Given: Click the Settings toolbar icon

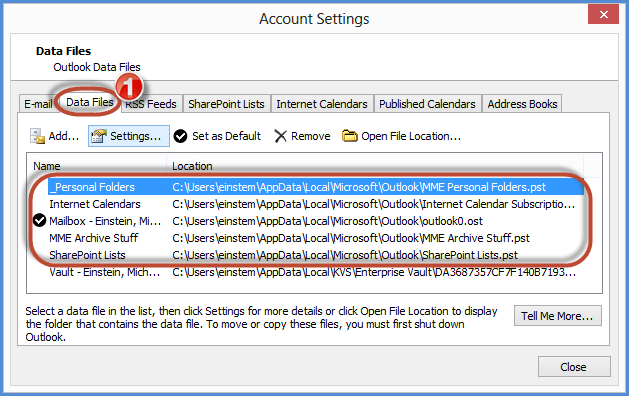Looking at the screenshot, I should [99, 136].
